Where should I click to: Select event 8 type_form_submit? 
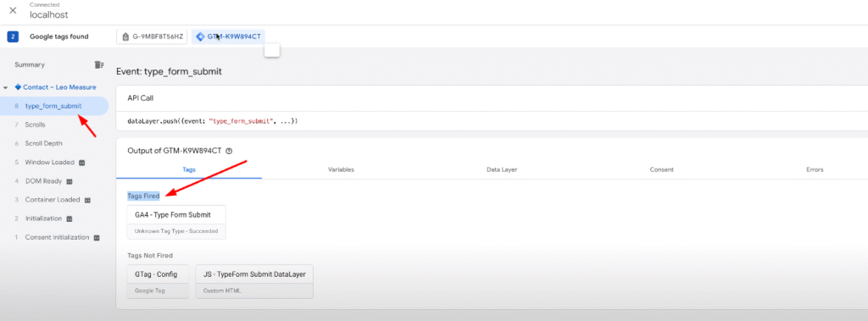pos(54,106)
